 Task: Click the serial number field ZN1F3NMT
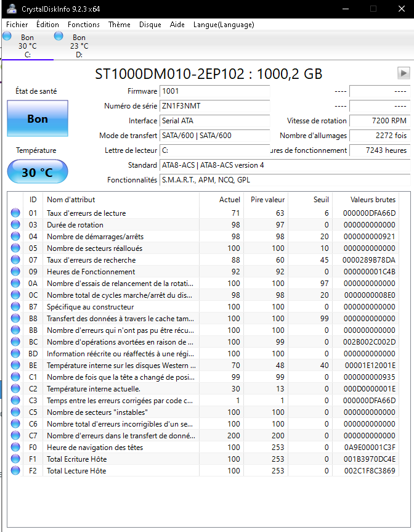[214, 106]
